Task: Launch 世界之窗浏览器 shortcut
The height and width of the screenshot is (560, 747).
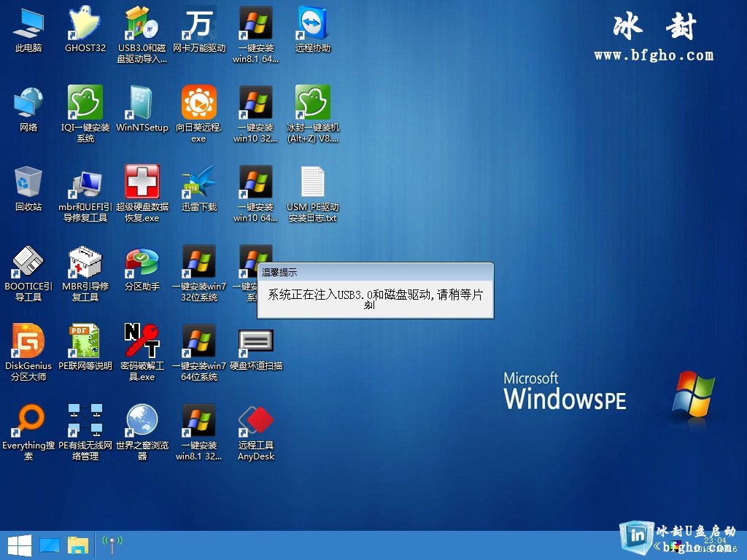Action: click(x=142, y=432)
